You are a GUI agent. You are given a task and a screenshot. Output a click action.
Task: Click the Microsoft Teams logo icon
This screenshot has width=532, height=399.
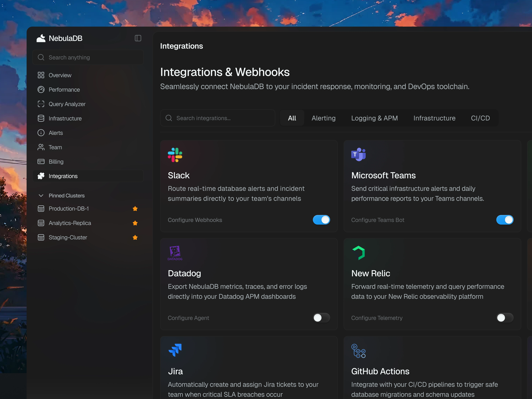358,154
